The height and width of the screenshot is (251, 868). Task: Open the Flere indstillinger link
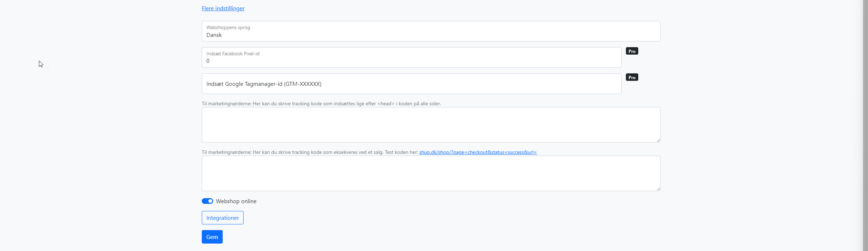coord(223,9)
